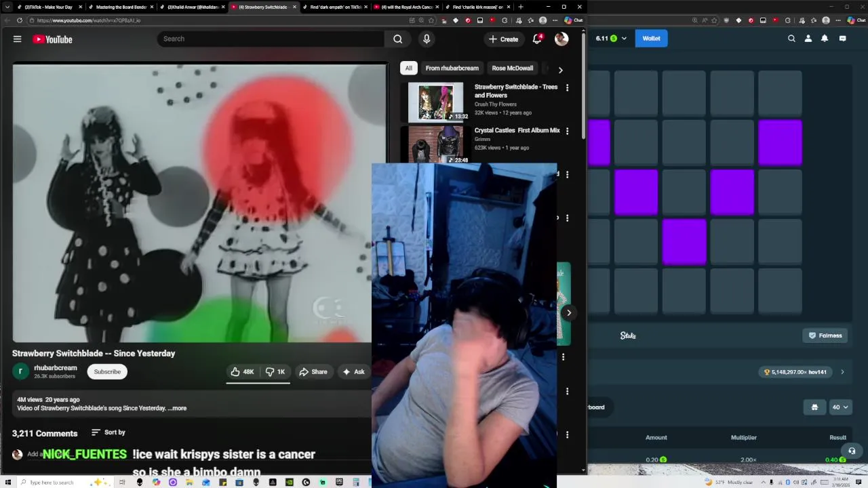868x488 pixels.
Task: Click the Ask button under video
Action: point(353,371)
